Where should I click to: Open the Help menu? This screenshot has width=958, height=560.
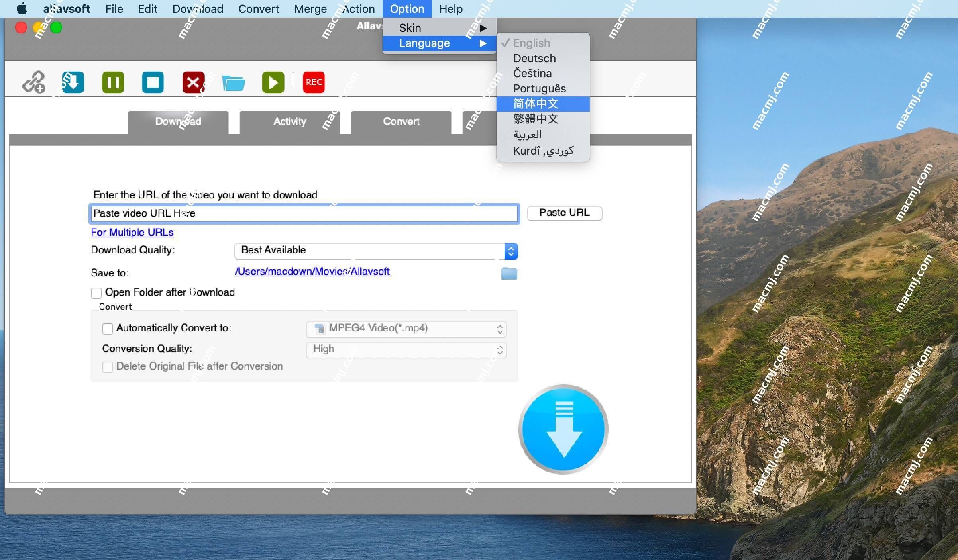[451, 8]
